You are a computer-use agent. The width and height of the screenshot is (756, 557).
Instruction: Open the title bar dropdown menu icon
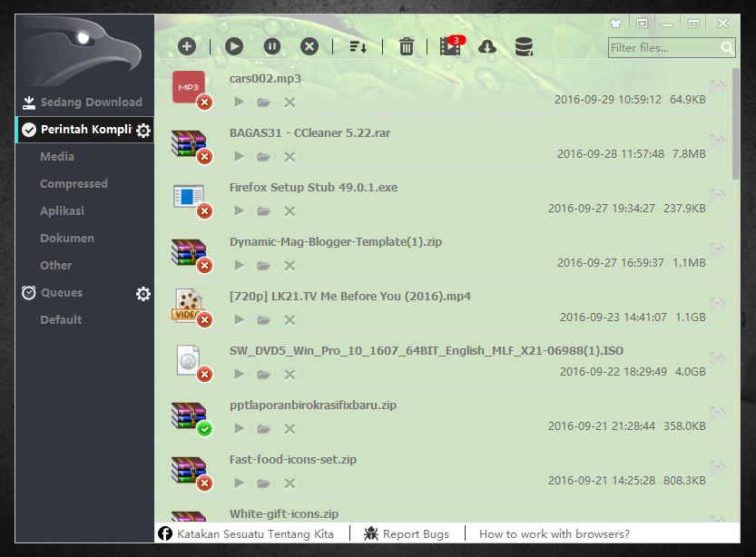tap(642, 23)
